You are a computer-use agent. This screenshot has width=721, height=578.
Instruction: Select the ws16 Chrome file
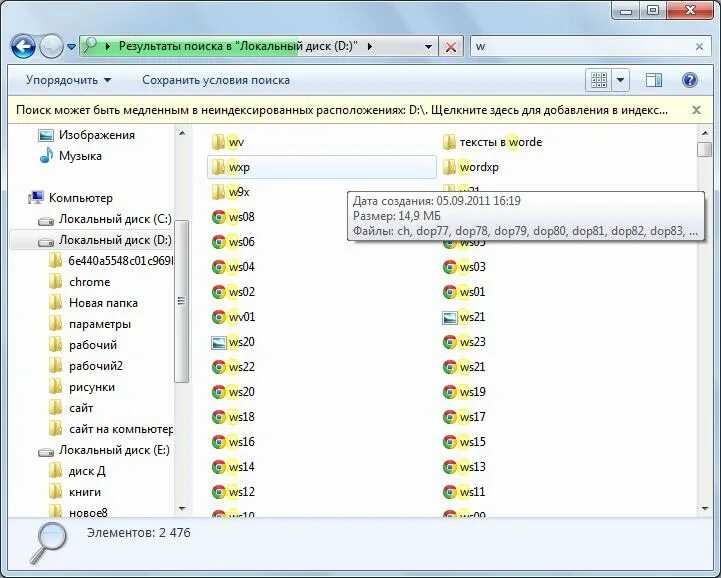click(233, 441)
